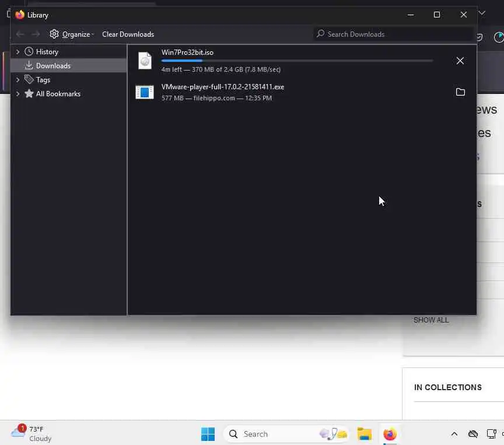Click the taskbar Search box
This screenshot has height=445, width=504.
pos(286,434)
